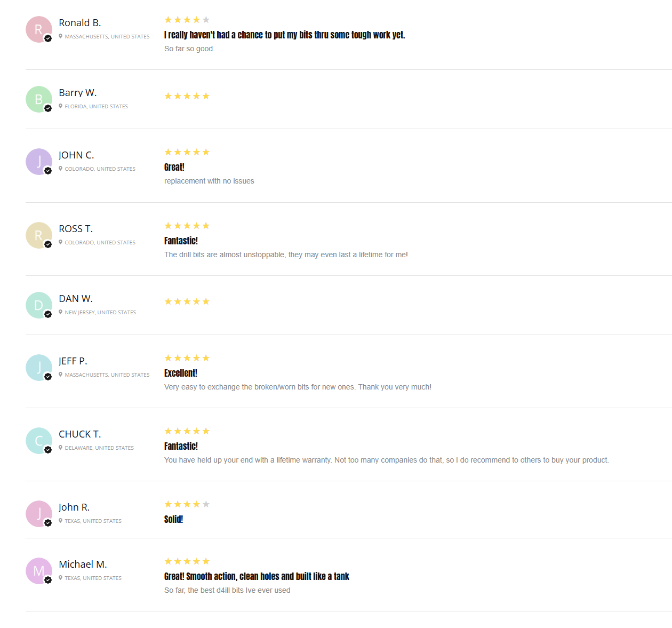
Task: Click JEFF P.'s light blue avatar
Action: click(x=39, y=368)
